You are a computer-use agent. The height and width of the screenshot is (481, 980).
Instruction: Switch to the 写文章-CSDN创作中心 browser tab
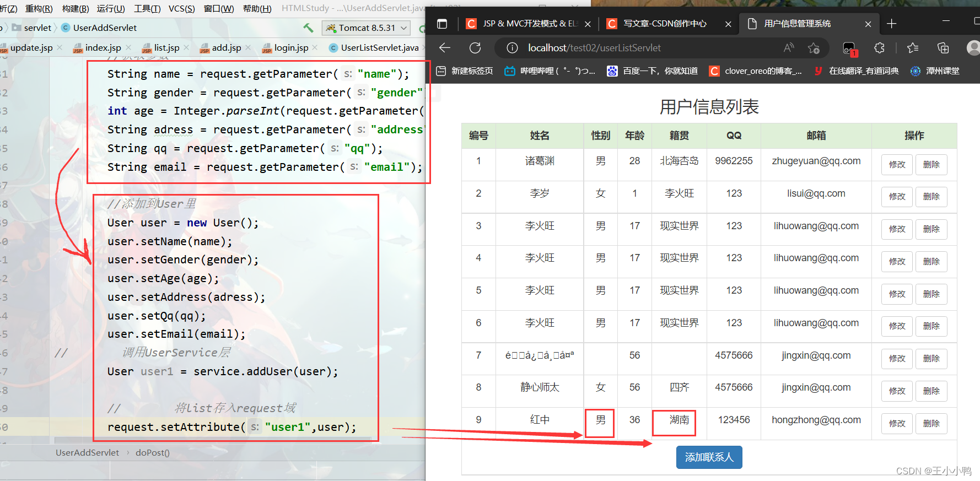pyautogui.click(x=669, y=24)
